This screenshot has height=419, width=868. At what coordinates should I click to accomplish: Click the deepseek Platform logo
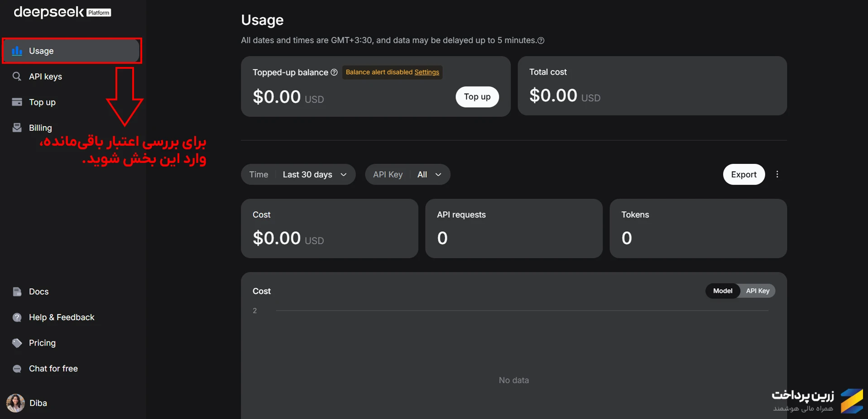pos(62,12)
